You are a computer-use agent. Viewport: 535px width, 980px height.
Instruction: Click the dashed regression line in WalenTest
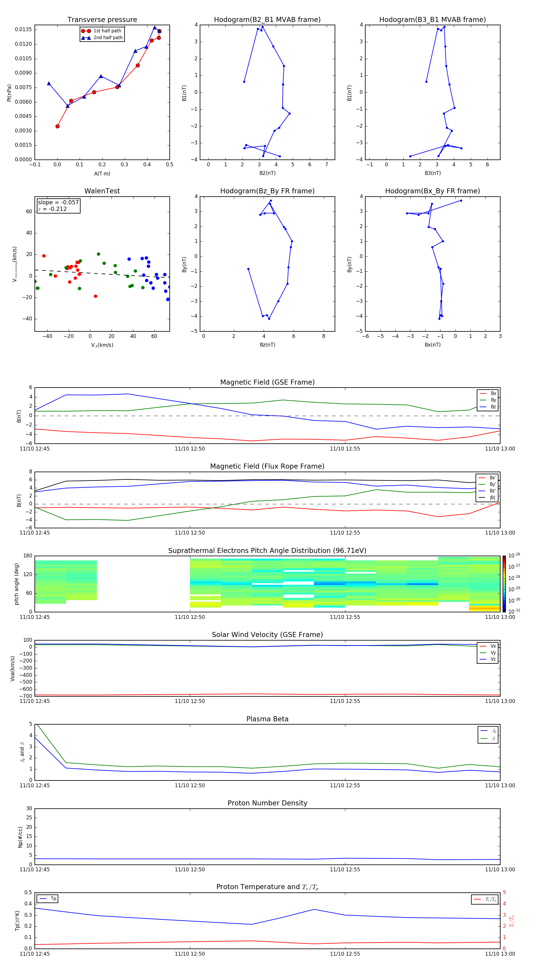coord(102,274)
